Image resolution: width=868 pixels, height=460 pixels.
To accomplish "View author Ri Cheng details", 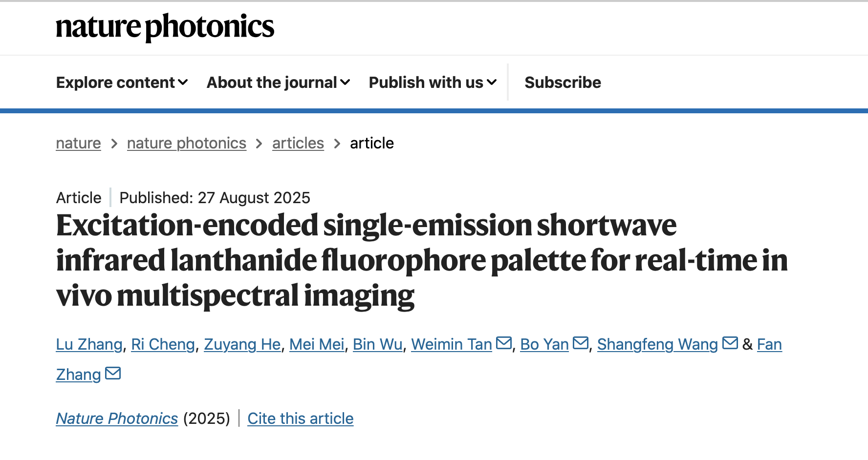I will [x=163, y=344].
